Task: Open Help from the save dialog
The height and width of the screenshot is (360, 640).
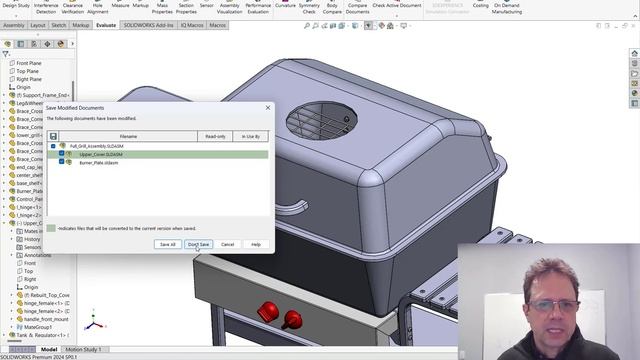Action: point(256,244)
